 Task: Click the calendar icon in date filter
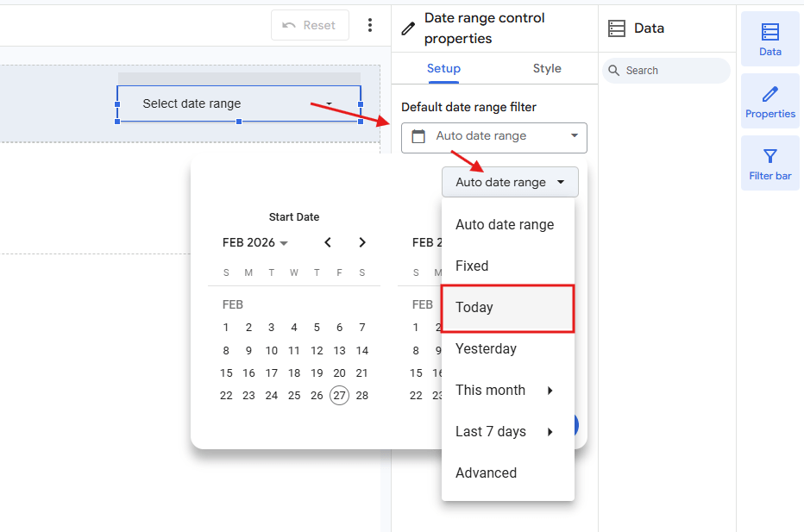coord(418,136)
